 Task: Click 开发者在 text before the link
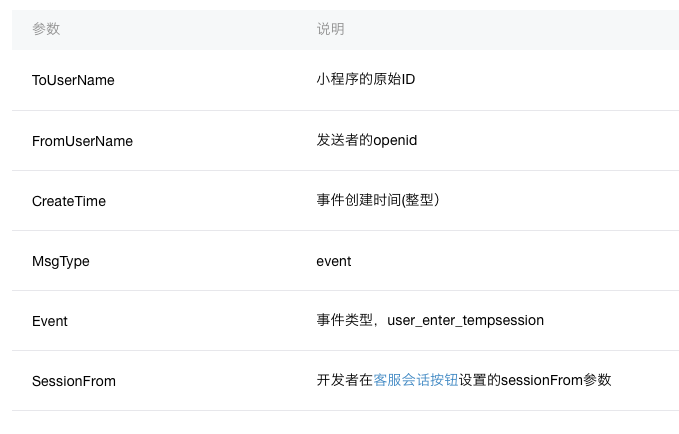click(x=345, y=380)
